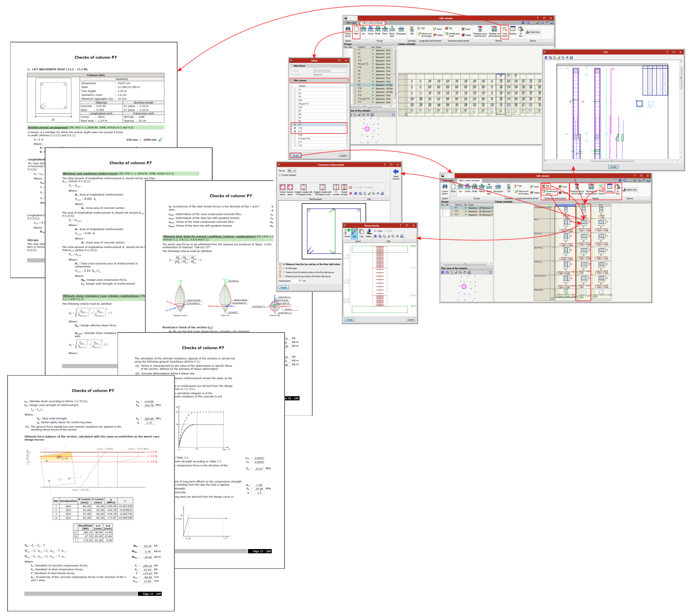
Task: Select the Divide tool in the Groups section
Action: [x=371, y=31]
